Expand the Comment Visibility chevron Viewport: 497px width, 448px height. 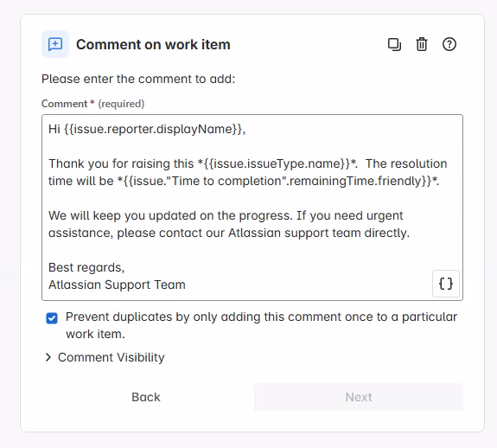48,357
